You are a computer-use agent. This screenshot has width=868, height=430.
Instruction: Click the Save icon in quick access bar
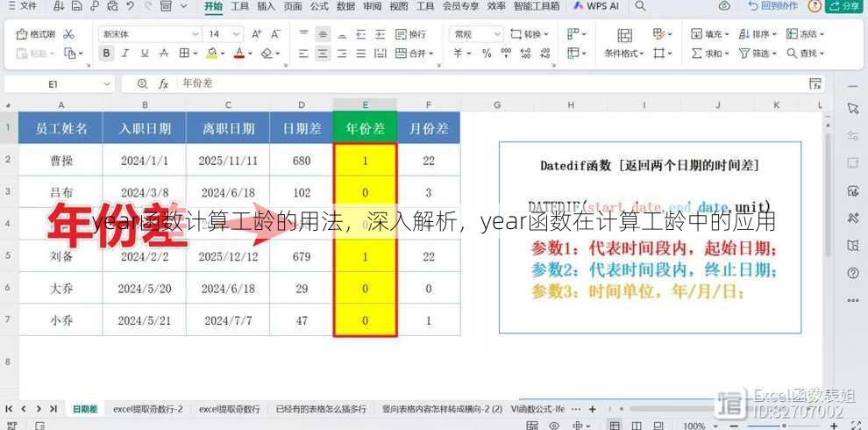(77, 6)
